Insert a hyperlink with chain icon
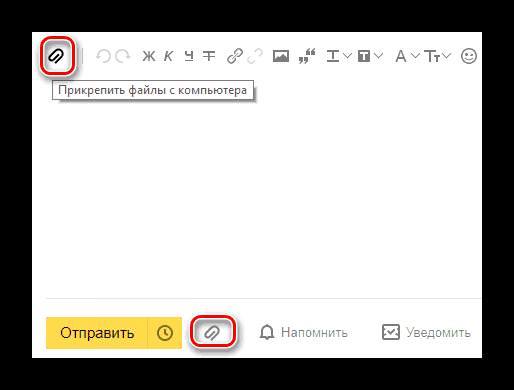This screenshot has height=390, width=514. (234, 56)
